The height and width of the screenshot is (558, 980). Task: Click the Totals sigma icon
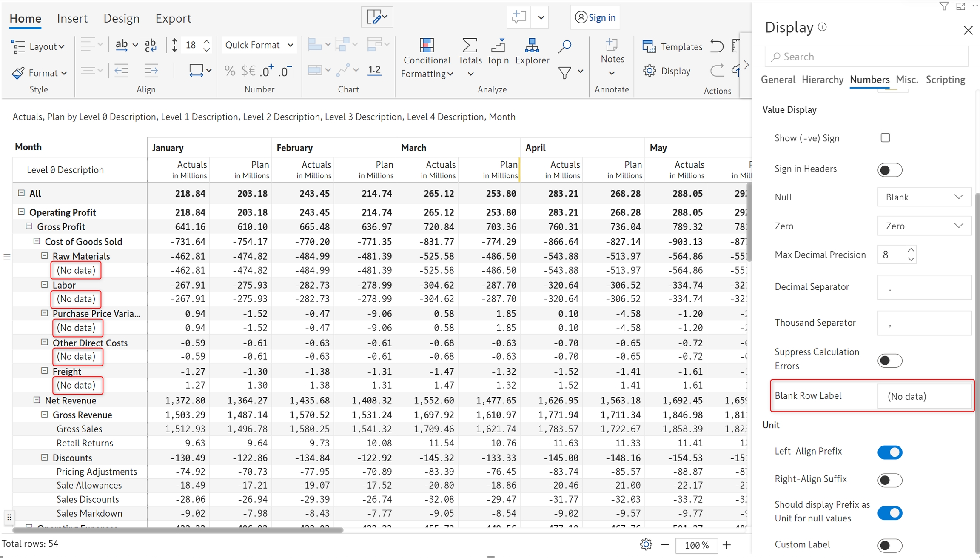470,46
